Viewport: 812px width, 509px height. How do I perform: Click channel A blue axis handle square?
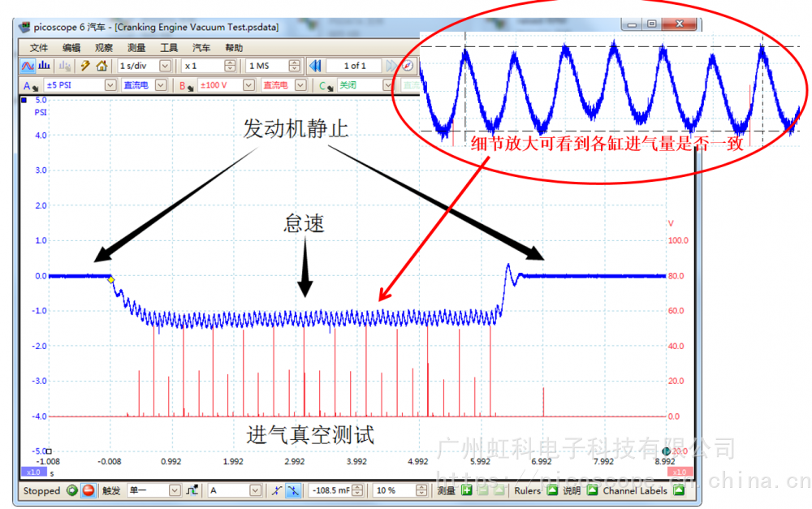click(24, 100)
